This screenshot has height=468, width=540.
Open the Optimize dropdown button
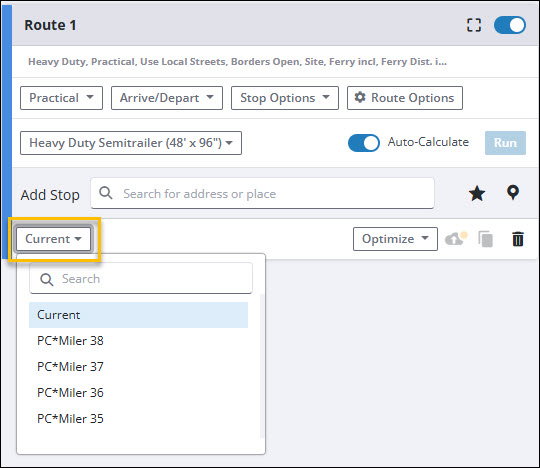pyautogui.click(x=395, y=239)
